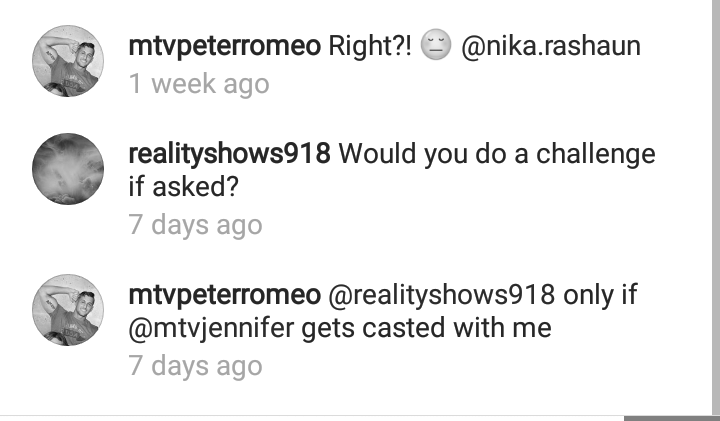Screen dimensions: 720x421
Task: Click the 'only if' text in last reply
Action: click(600, 294)
